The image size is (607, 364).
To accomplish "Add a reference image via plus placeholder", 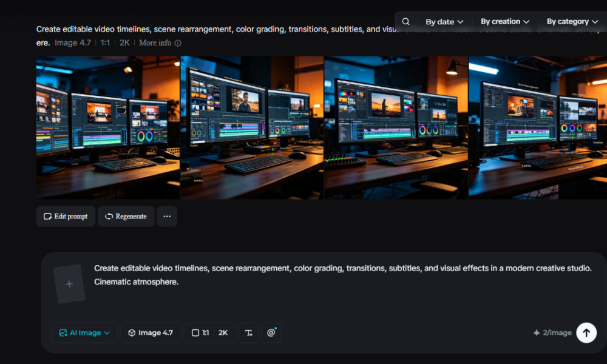I will point(69,284).
